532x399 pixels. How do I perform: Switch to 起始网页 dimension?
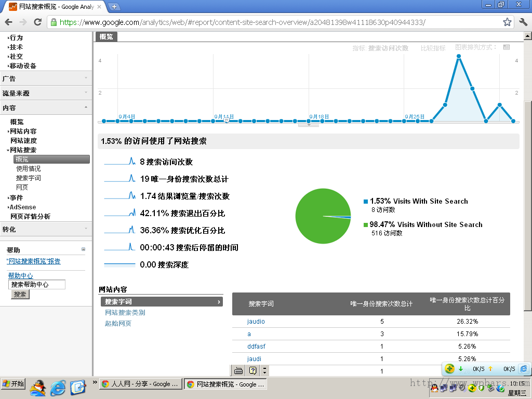click(118, 323)
